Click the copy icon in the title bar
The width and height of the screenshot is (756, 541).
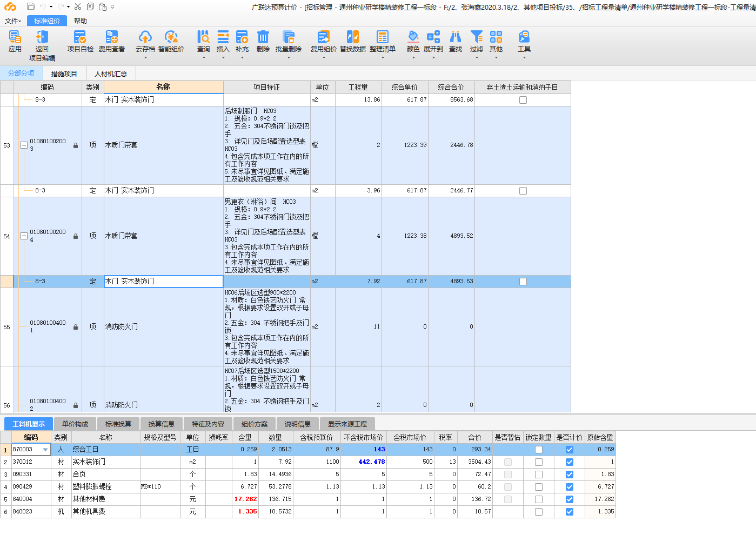pos(90,6)
